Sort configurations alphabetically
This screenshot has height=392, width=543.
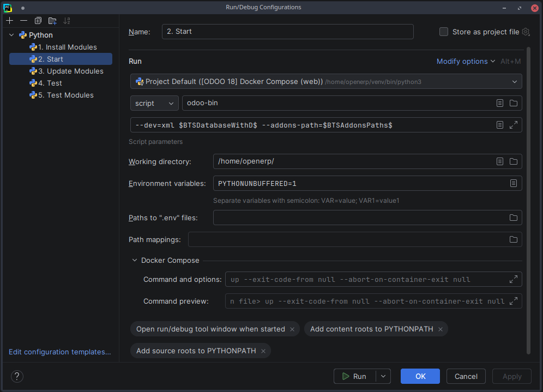pyautogui.click(x=67, y=21)
